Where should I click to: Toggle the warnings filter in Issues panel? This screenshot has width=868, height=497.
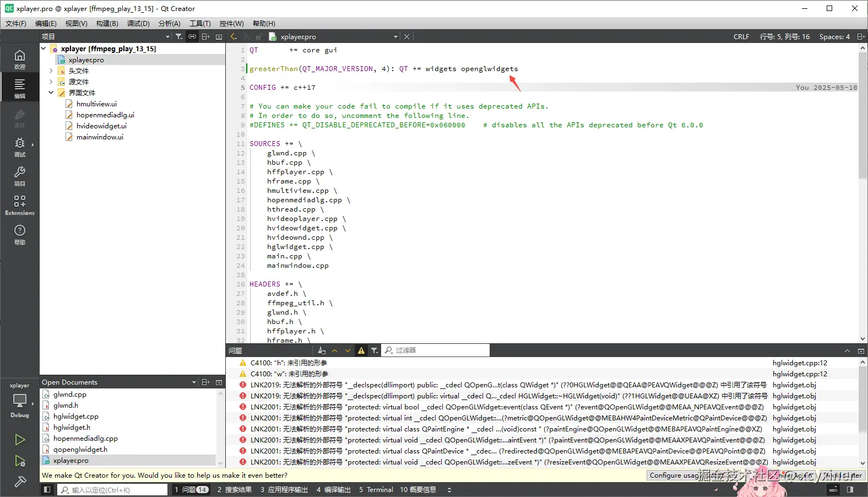[361, 350]
